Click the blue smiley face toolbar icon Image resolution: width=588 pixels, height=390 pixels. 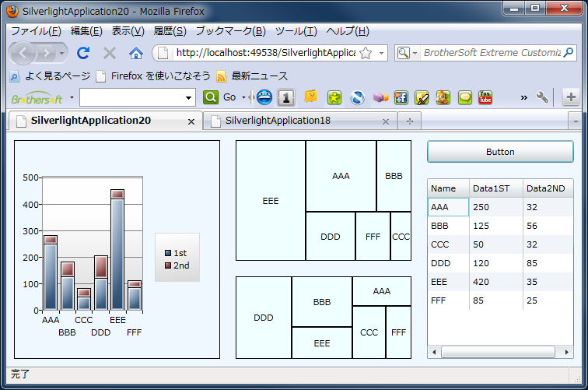click(264, 97)
